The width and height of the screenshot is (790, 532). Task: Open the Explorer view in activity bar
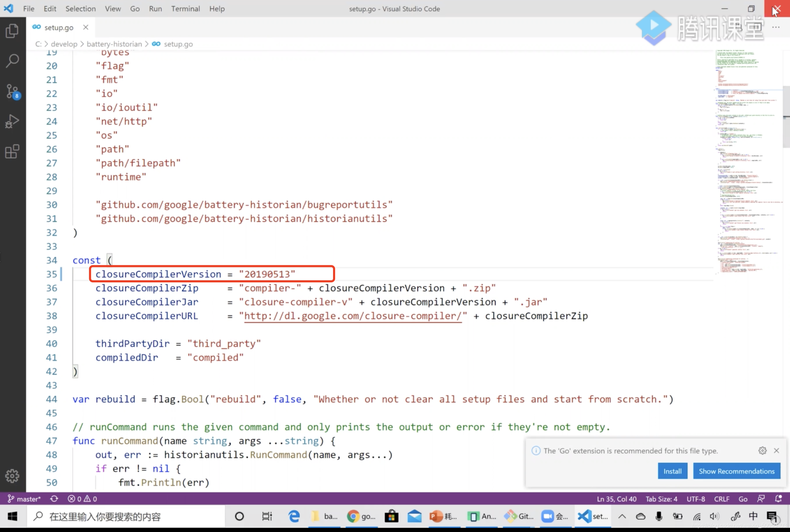[12, 31]
